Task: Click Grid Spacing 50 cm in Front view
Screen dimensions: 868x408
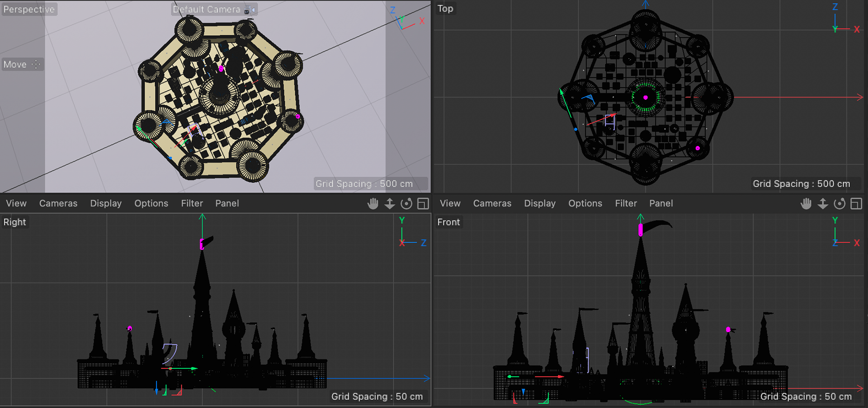Action: click(x=806, y=396)
